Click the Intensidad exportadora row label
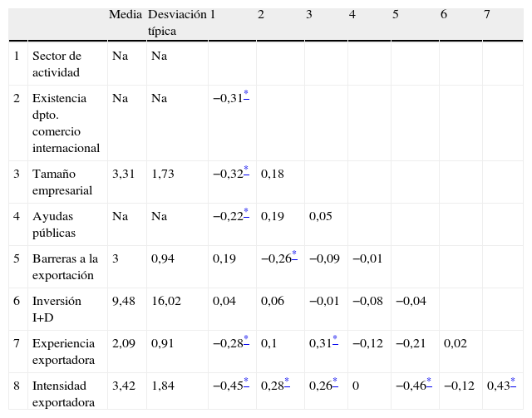532x418 pixels. click(63, 394)
